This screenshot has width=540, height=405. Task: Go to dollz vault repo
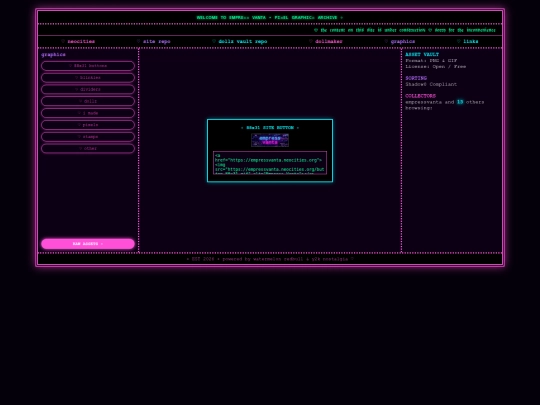point(240,41)
